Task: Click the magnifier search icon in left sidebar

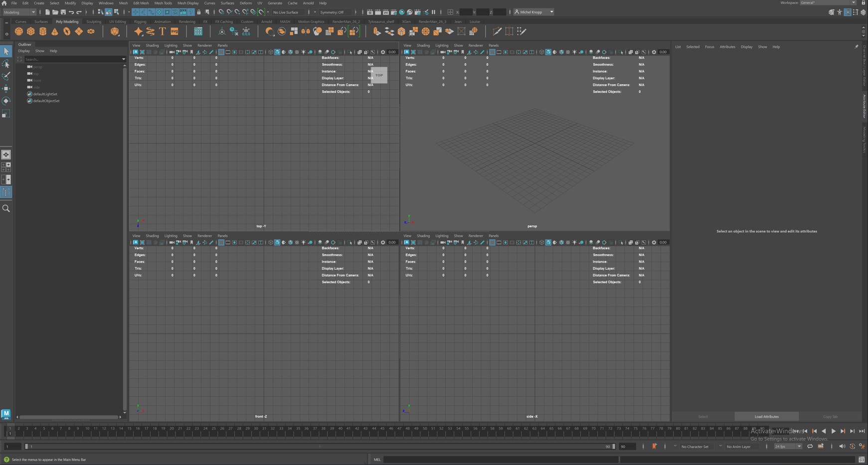Action: coord(6,208)
